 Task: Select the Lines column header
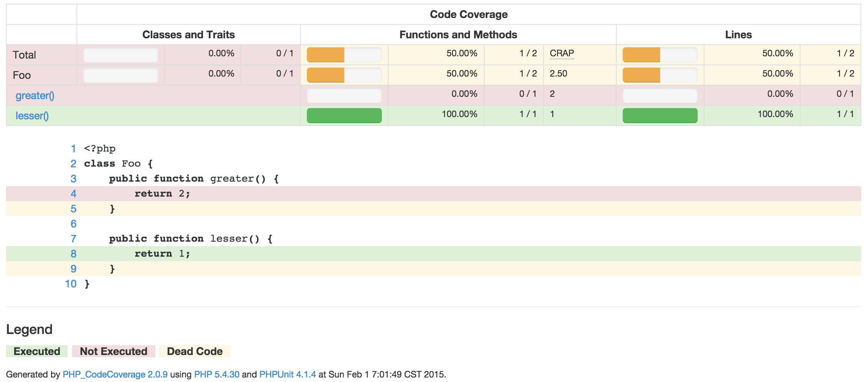tap(739, 35)
